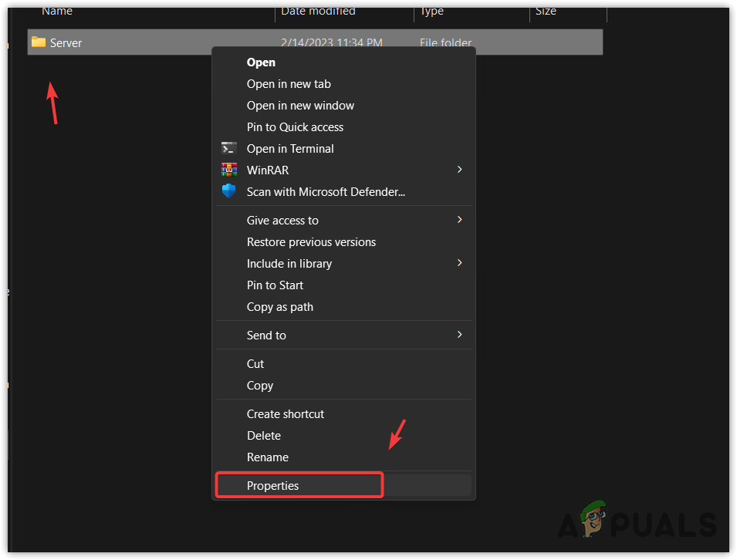Select Restore previous versions

tap(311, 241)
